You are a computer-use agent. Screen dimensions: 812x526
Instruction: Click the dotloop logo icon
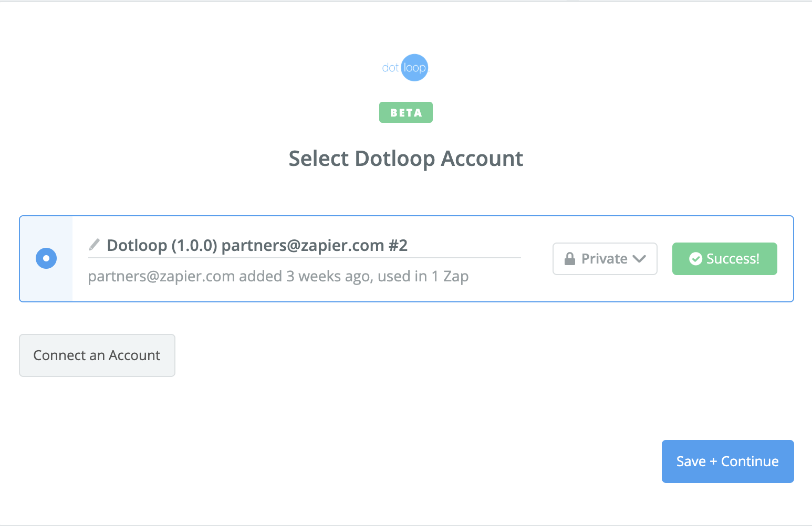405,68
